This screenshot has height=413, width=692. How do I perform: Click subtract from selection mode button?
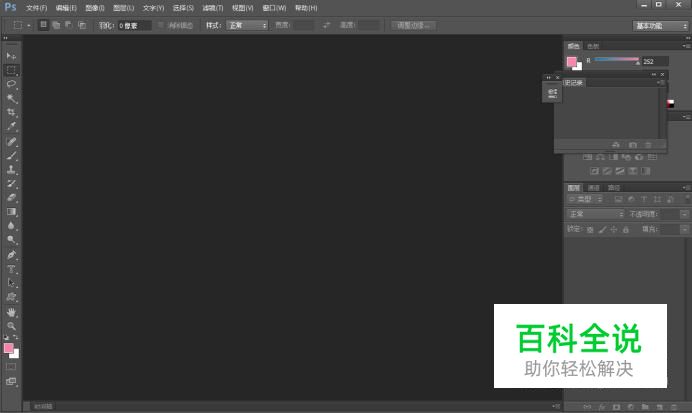coord(69,25)
